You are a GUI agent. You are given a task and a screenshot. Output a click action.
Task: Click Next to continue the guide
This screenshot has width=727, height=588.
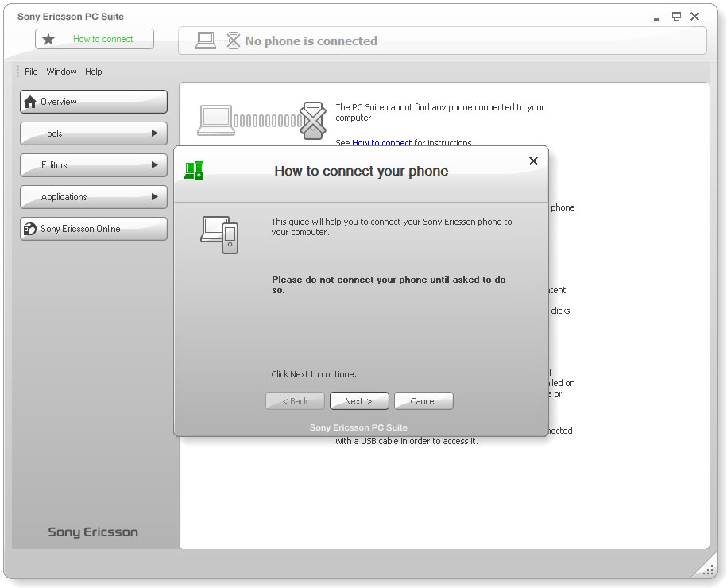click(x=359, y=401)
